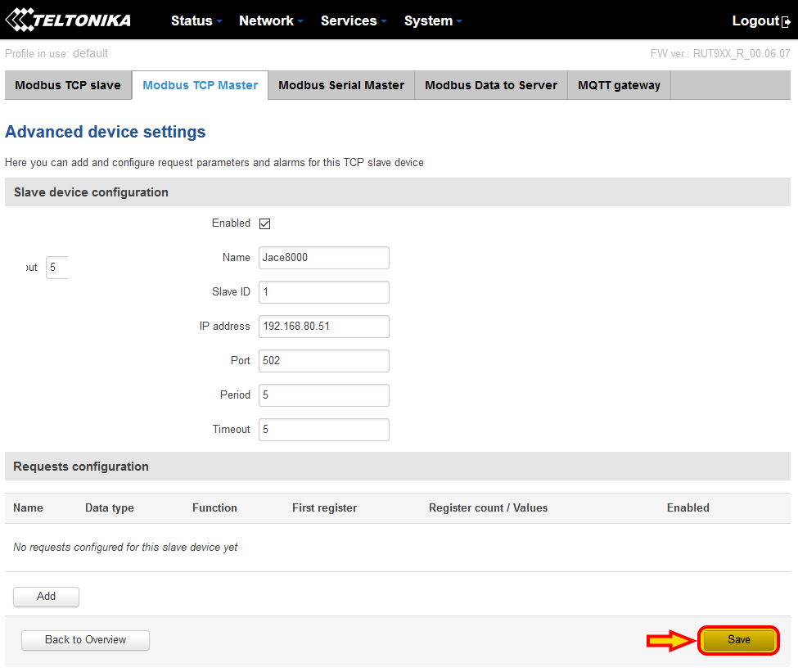Image resolution: width=798 pixels, height=672 pixels.
Task: Select the Slave ID input box
Action: 324,292
